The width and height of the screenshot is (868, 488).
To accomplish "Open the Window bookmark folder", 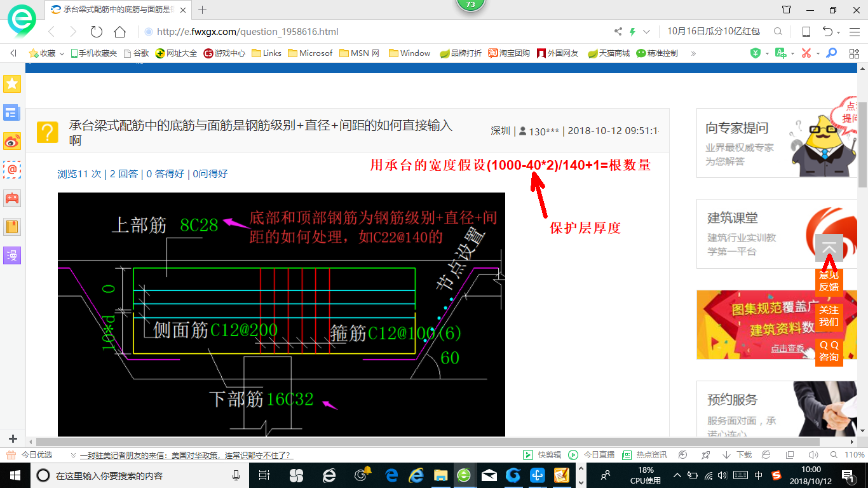I will (x=410, y=53).
